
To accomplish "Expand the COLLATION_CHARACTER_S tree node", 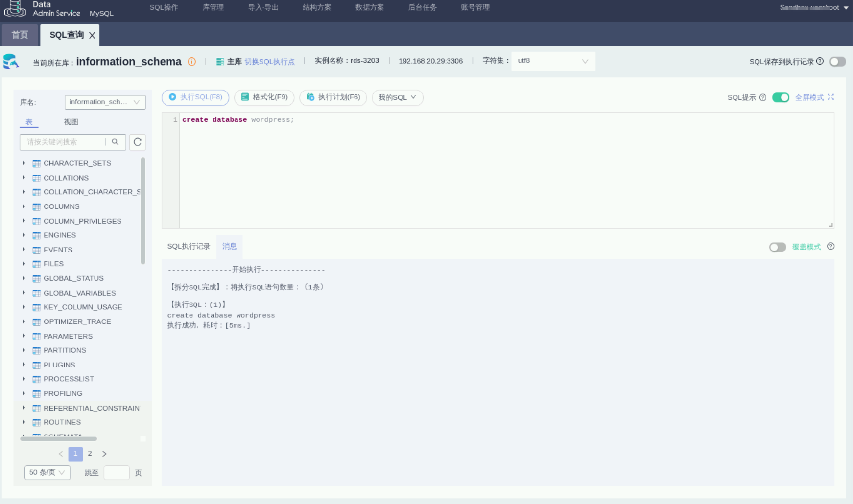I will tap(24, 192).
